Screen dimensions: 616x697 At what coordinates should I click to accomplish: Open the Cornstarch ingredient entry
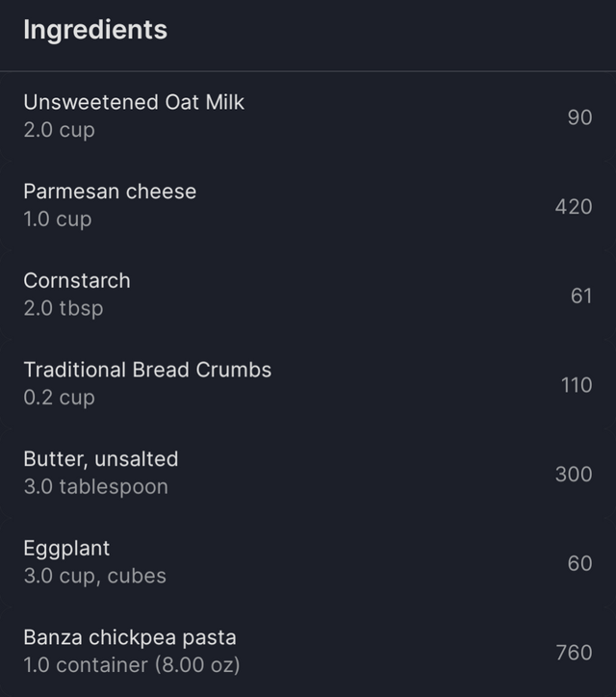[x=308, y=296]
